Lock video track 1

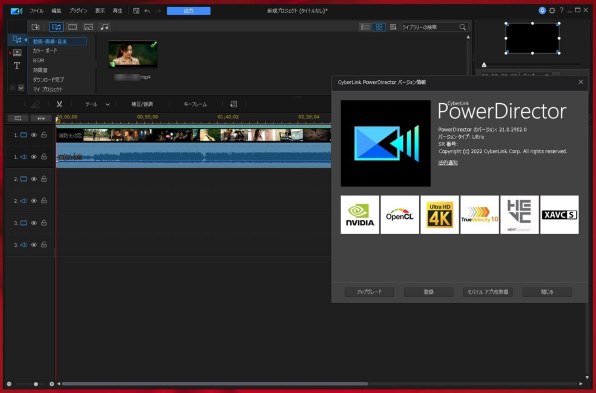click(44, 135)
